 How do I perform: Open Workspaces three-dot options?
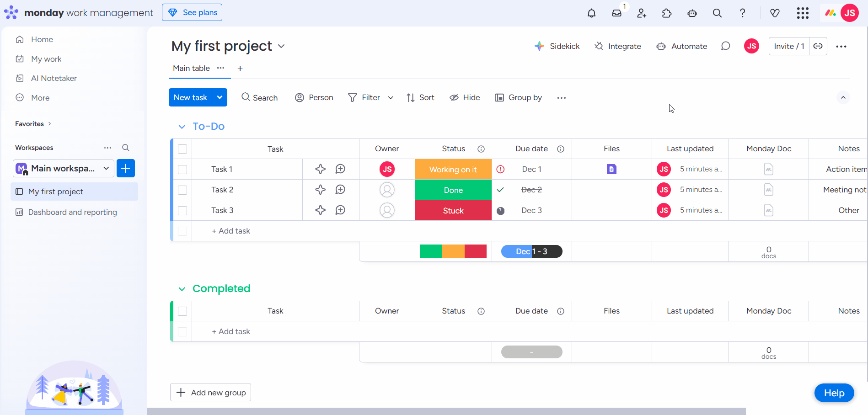[107, 148]
